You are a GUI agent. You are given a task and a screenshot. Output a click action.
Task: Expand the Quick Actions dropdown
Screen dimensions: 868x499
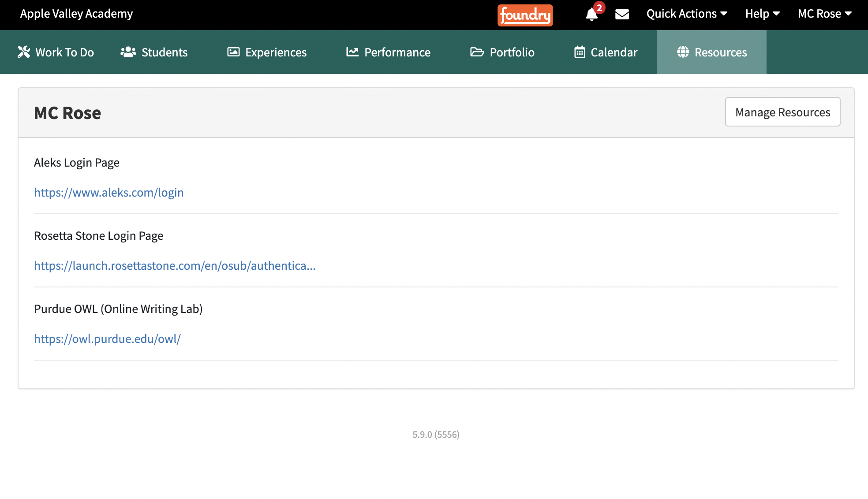(687, 14)
